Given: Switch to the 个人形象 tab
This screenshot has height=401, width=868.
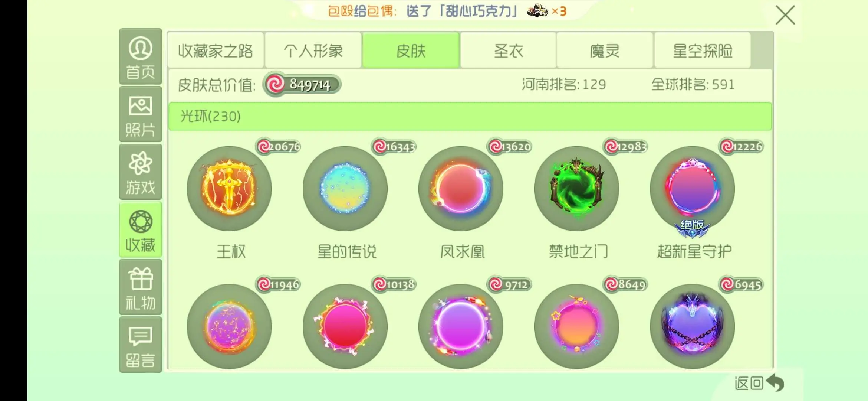Looking at the screenshot, I should 313,50.
